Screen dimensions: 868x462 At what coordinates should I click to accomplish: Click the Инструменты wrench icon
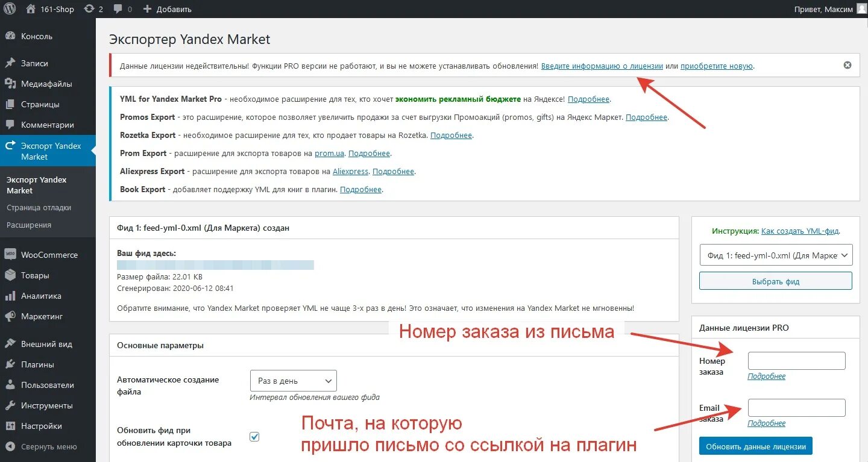(10, 405)
